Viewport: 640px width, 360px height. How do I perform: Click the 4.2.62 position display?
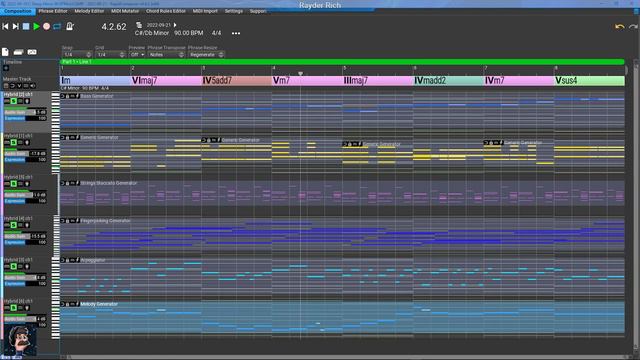coord(114,27)
